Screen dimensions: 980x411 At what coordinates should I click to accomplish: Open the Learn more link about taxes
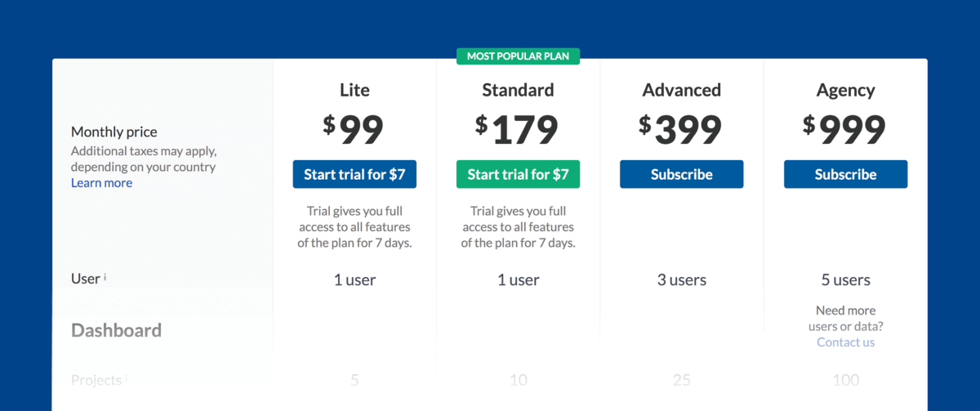(101, 183)
